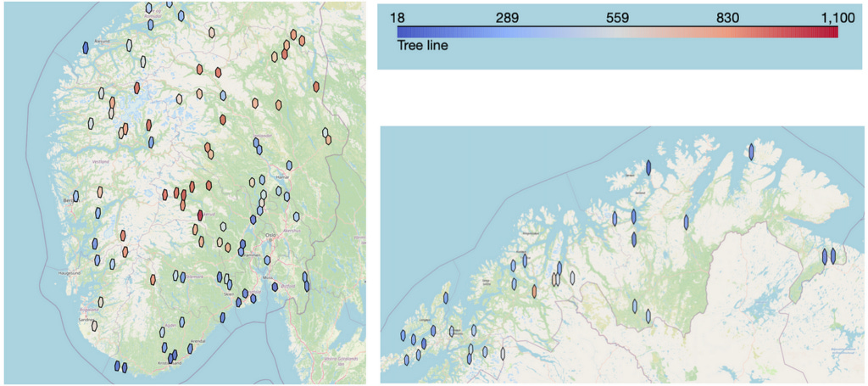Select the pale marker beside Sandnes label
868x386 pixels.
coord(95,326)
